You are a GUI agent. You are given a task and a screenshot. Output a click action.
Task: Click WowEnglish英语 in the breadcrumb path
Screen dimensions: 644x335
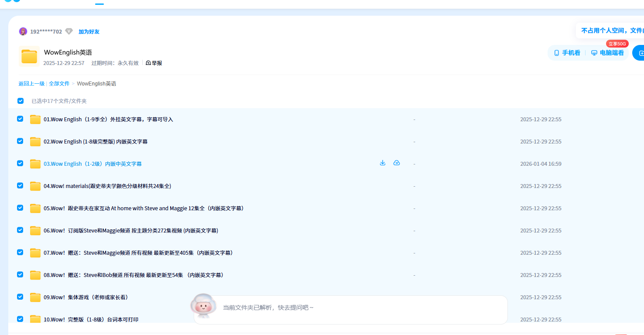(x=96, y=84)
